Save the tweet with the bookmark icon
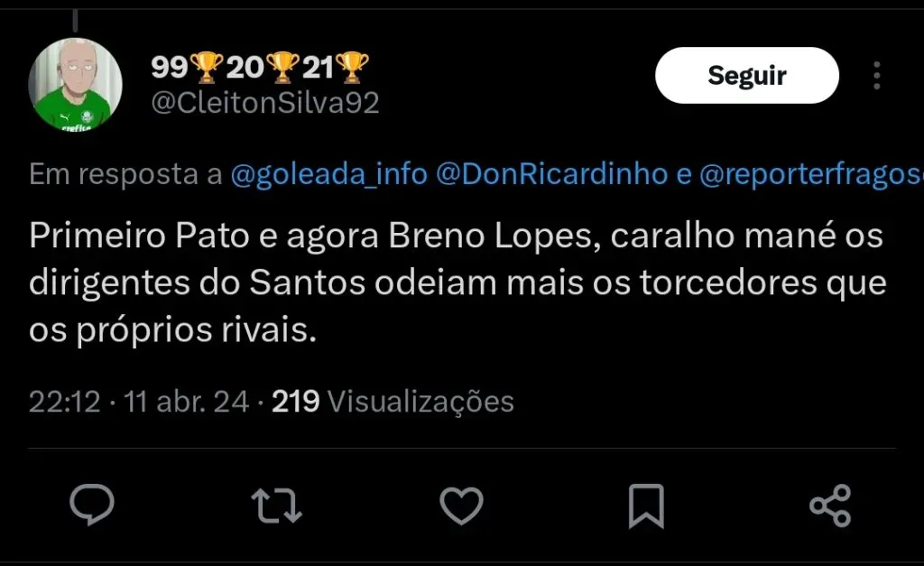The width and height of the screenshot is (924, 566). [646, 505]
